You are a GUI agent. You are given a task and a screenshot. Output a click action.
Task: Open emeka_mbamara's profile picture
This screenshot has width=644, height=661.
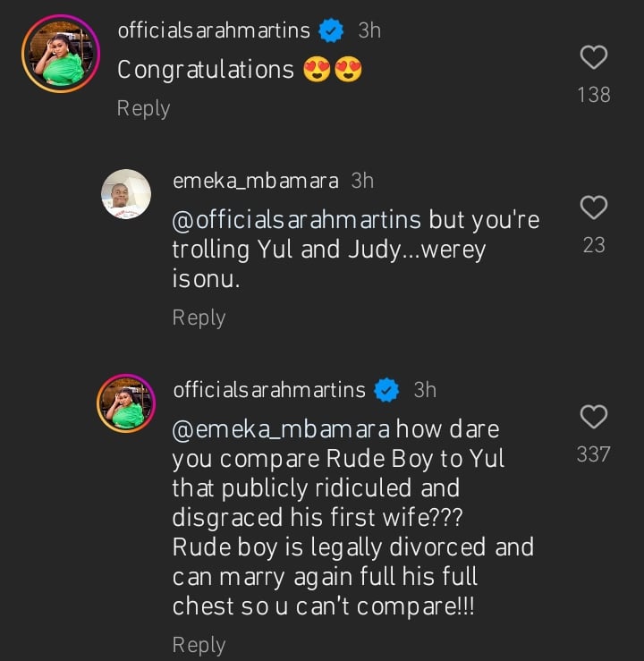coord(124,195)
